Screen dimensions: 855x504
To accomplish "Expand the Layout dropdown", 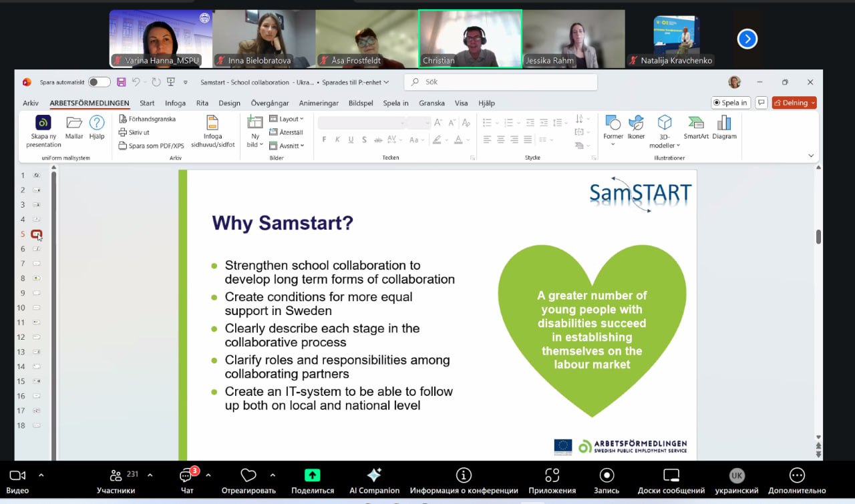I will (287, 119).
